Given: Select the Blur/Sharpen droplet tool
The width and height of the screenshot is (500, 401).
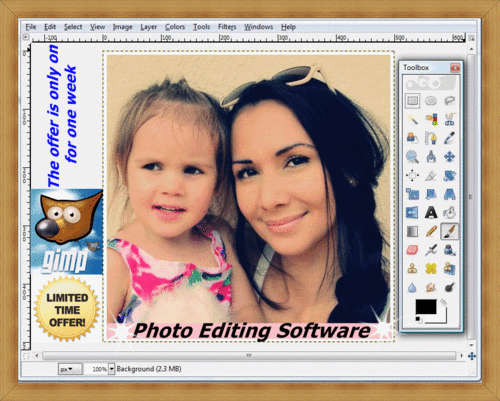Looking at the screenshot, I should [413, 287].
